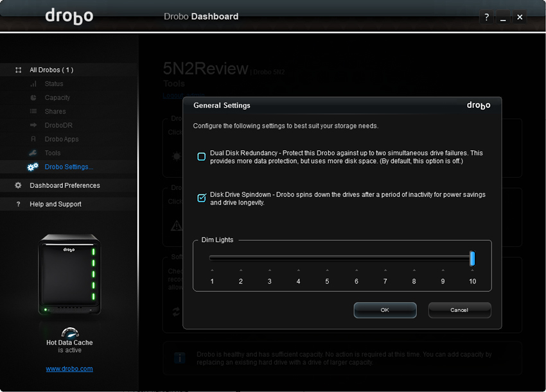Click the Hot Data Cache gauge icon

pyautogui.click(x=70, y=332)
